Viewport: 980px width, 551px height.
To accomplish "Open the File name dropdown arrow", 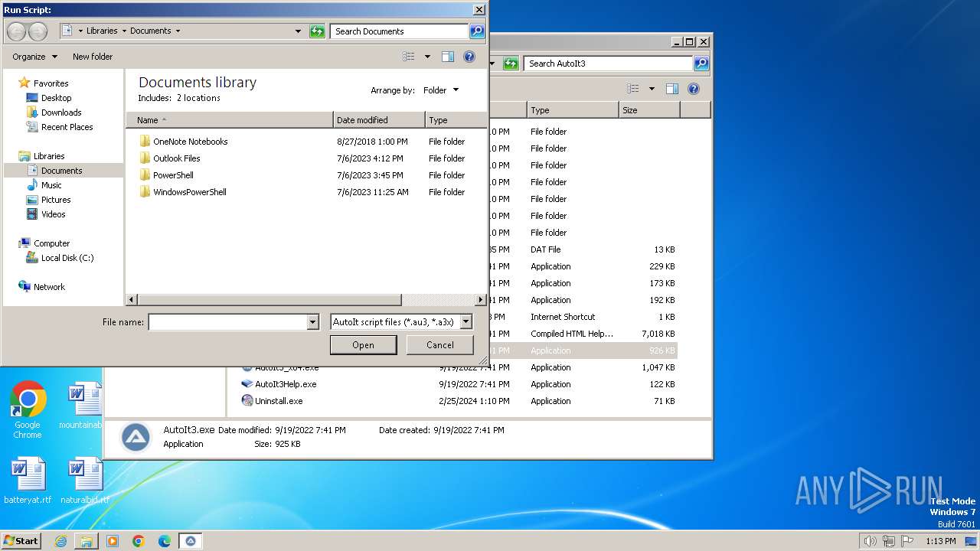I will (312, 322).
